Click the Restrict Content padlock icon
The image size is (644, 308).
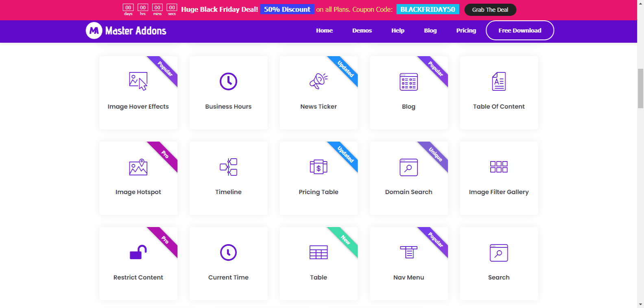pos(138,252)
